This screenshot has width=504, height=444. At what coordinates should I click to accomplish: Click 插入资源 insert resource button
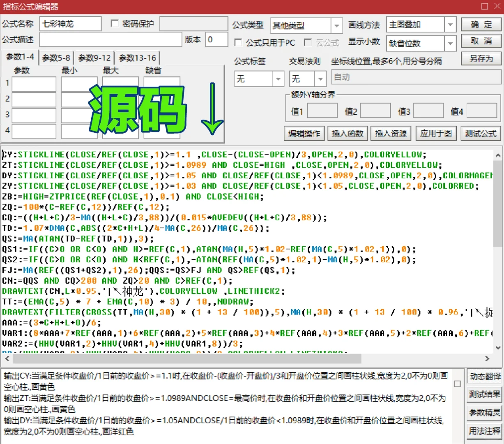pos(391,133)
